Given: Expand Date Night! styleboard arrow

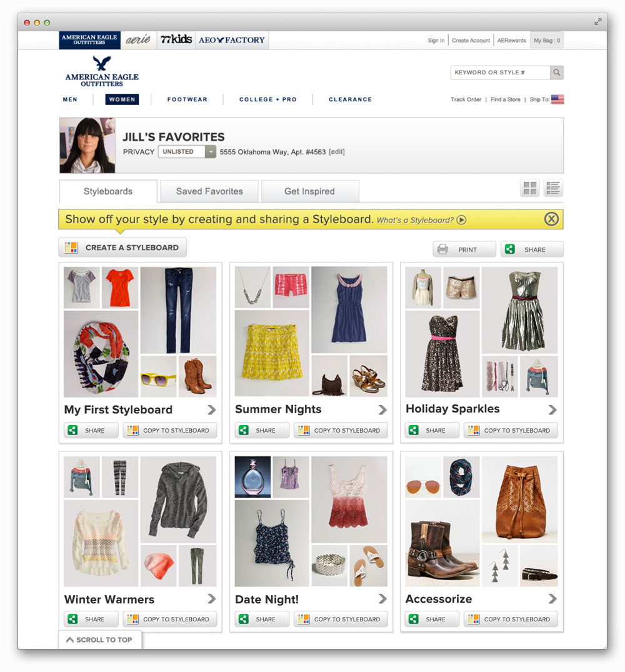Looking at the screenshot, I should click(382, 599).
